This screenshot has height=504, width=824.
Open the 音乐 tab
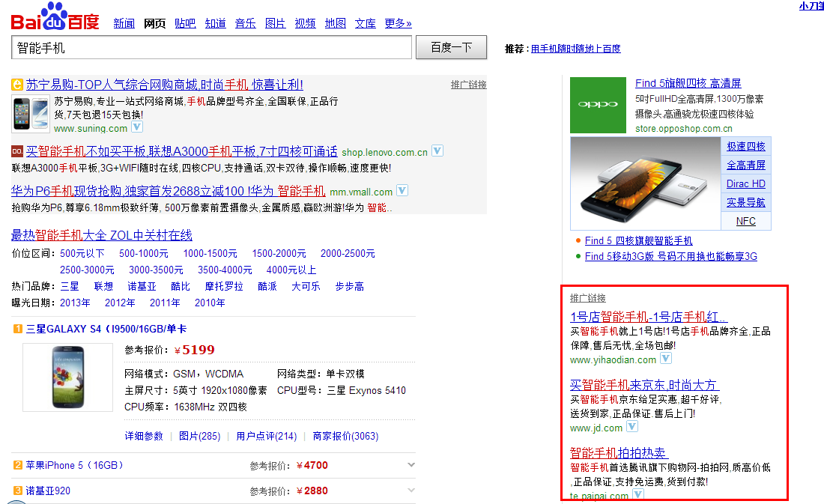click(x=246, y=23)
